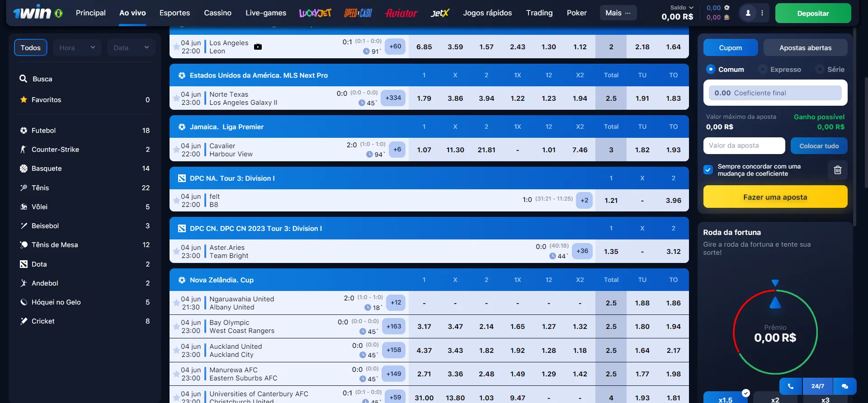Select Vôlei ball icon in sidebar

24,206
